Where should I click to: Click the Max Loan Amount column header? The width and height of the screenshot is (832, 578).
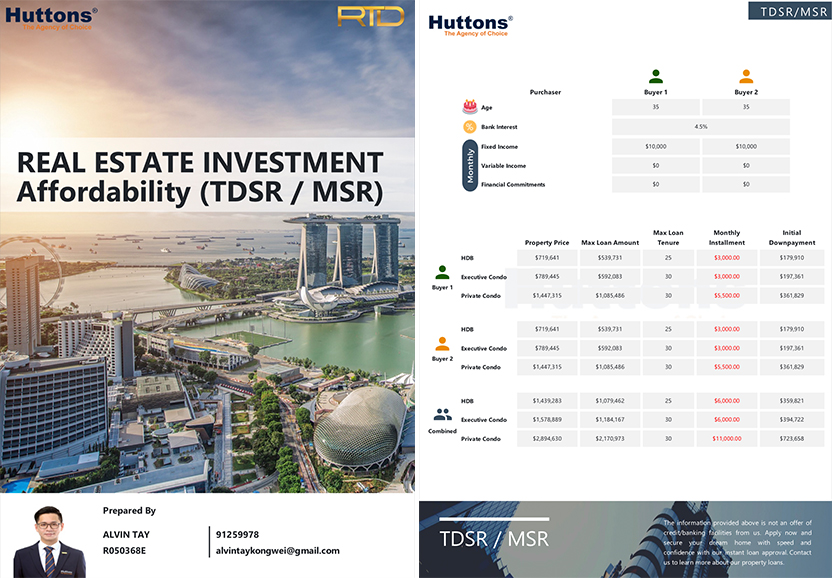[610, 243]
